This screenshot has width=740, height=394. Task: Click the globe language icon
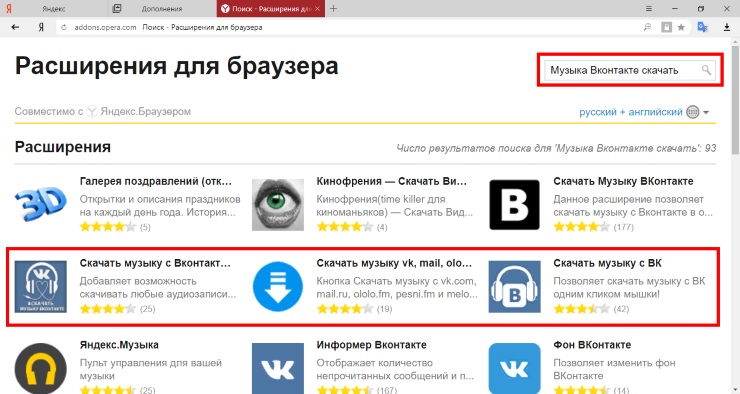click(692, 112)
